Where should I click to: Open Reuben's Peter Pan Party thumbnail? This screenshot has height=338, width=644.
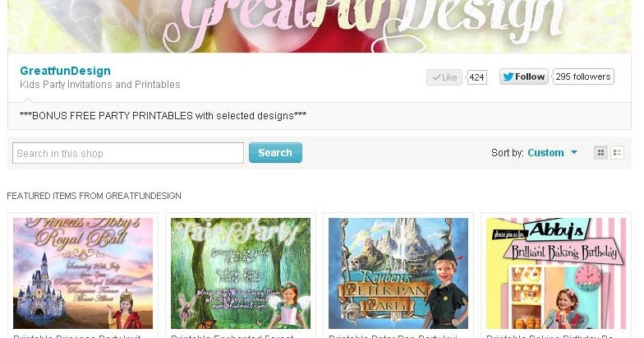(398, 273)
